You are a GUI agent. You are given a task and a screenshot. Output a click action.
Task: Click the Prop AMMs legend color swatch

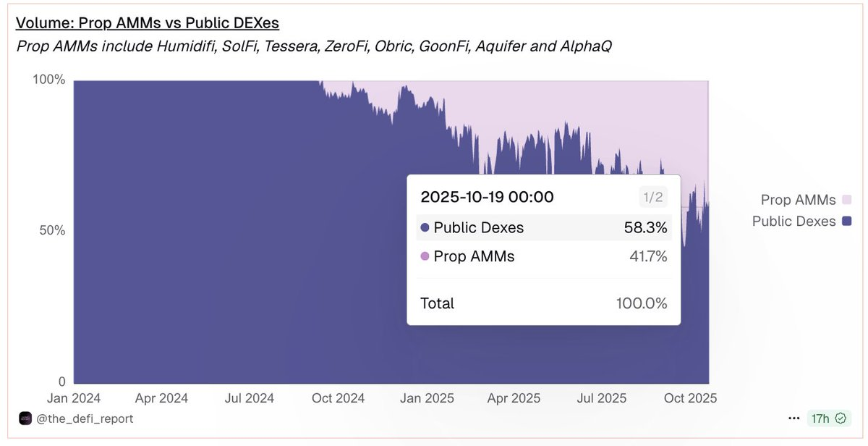tap(847, 200)
